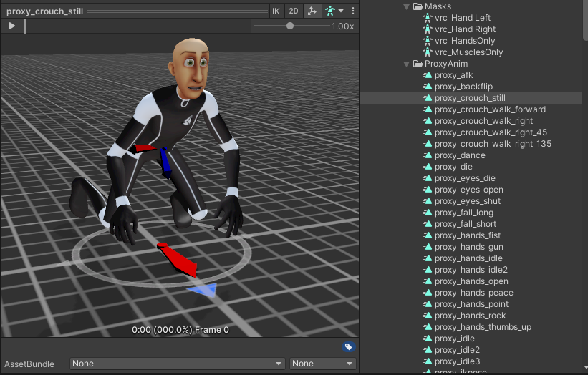Screen dimensions: 588x375
Task: Collapse the ProxyAnim folder
Action: point(407,64)
